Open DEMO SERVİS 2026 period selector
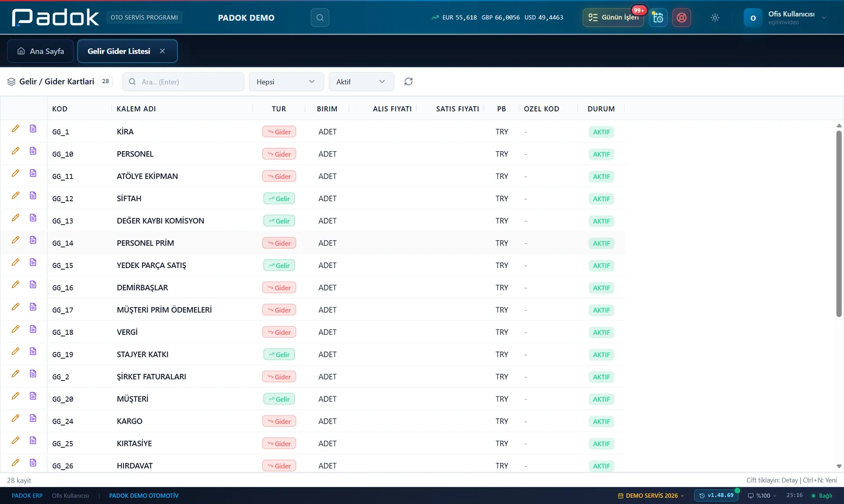Viewport: 844px width, 504px height. pos(651,496)
